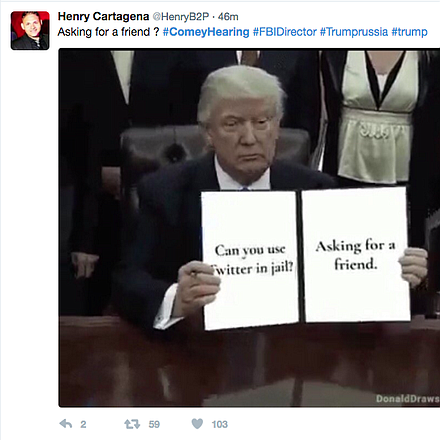Open the #trump hashtag

409,32
